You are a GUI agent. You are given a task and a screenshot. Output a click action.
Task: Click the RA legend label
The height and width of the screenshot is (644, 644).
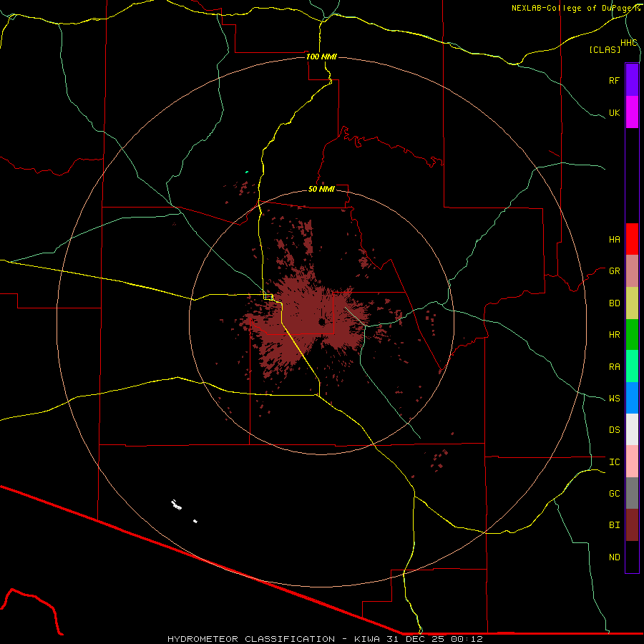click(614, 367)
